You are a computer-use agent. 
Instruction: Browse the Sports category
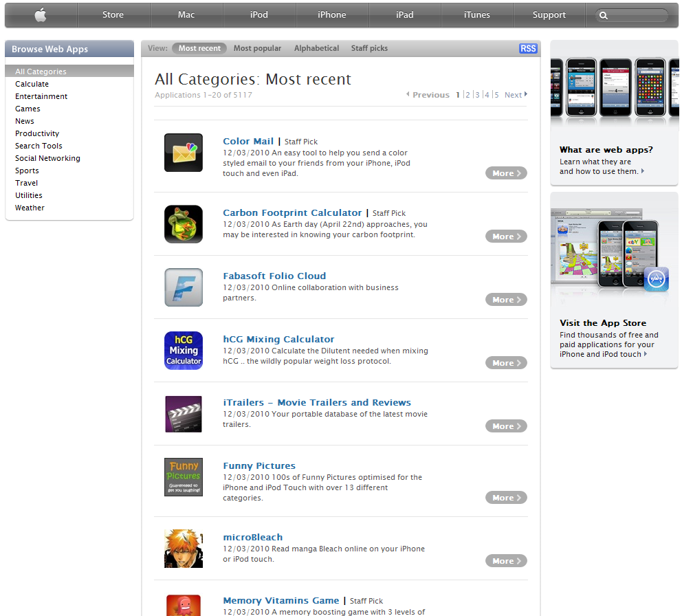click(27, 170)
